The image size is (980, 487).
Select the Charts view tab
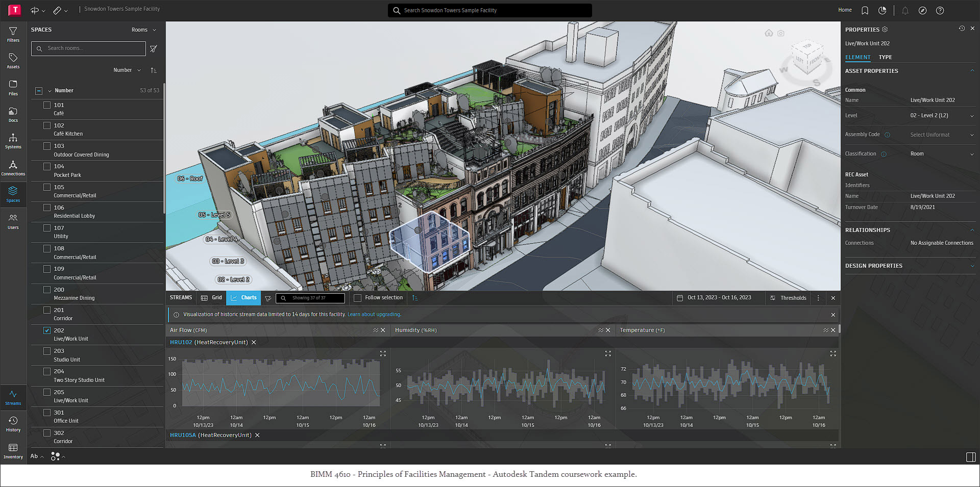pos(243,298)
